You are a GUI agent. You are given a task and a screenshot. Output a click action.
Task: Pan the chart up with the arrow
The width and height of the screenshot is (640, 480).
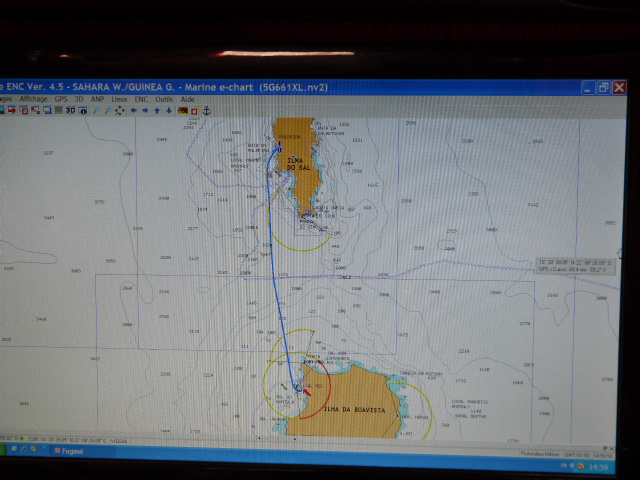[x=157, y=111]
